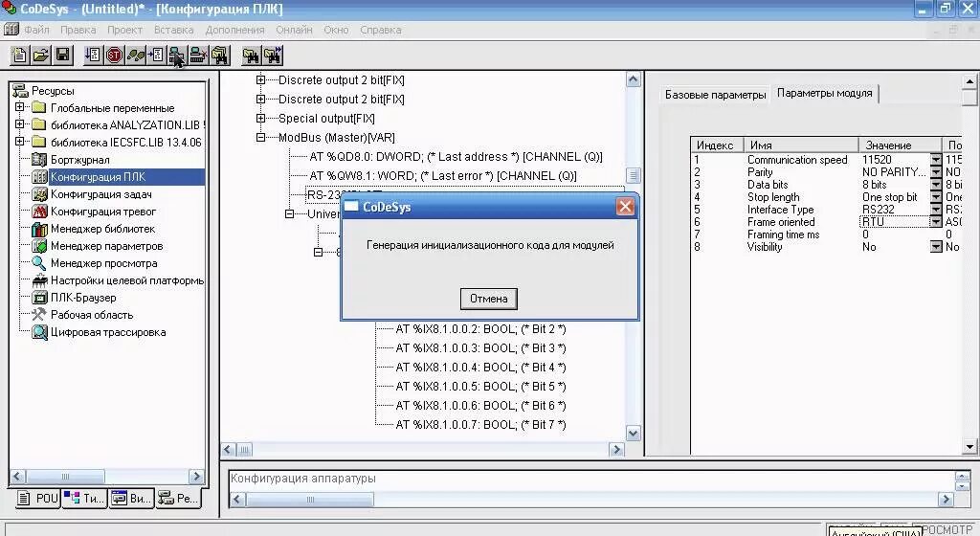Viewport: 980px width, 536px height.
Task: Click the Login to PLC toolbar icon
Action: pyautogui.click(x=177, y=56)
